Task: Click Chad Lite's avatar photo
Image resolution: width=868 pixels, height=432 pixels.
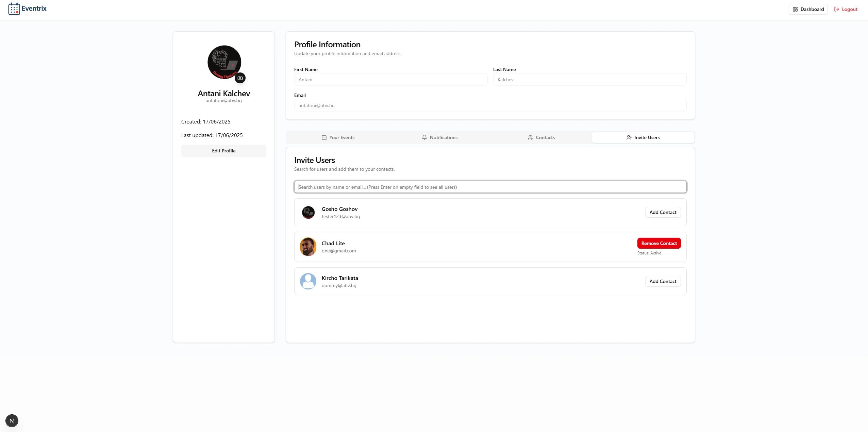Action: (x=308, y=247)
